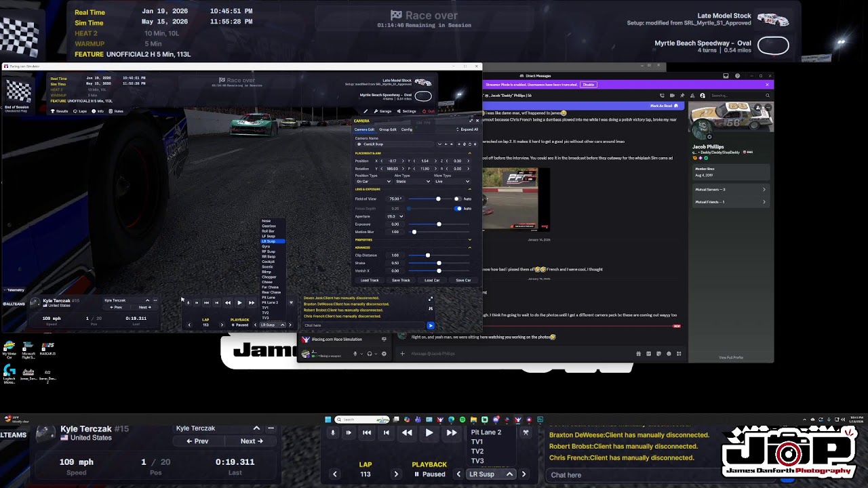Select Cockpit in the camera list

(268, 262)
